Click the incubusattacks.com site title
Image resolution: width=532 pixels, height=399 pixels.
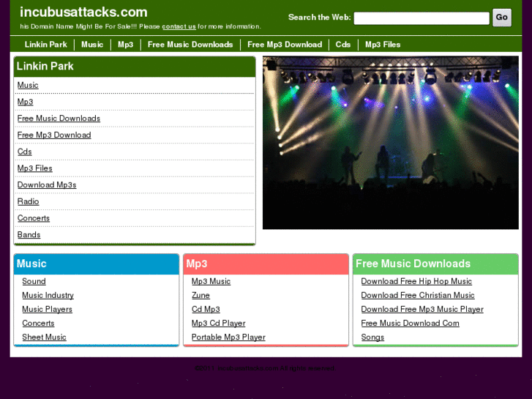tap(83, 12)
